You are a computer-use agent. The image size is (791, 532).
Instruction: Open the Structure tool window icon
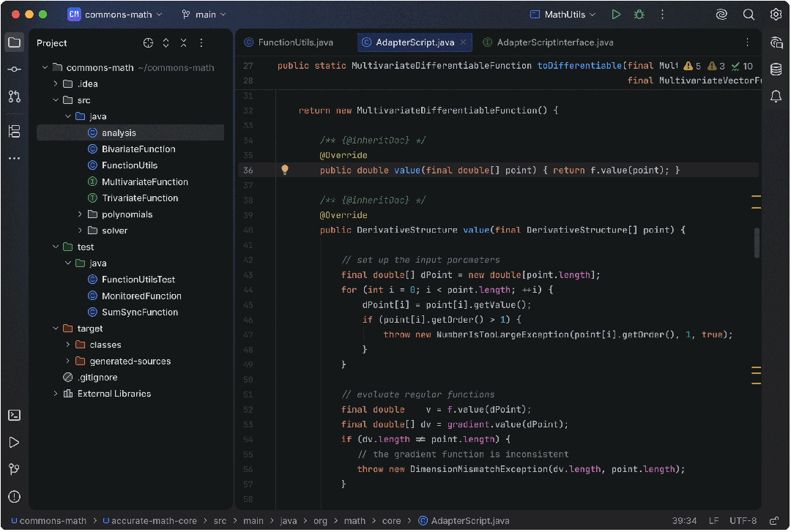click(x=14, y=131)
